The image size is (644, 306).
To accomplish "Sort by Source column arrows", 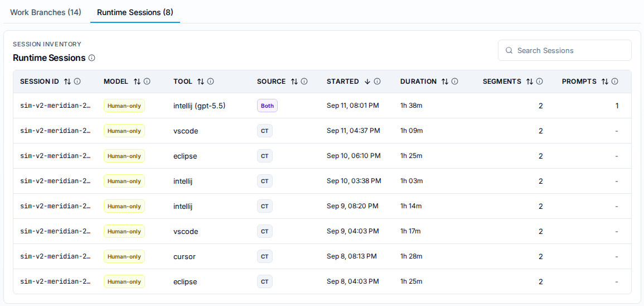I will click(294, 82).
